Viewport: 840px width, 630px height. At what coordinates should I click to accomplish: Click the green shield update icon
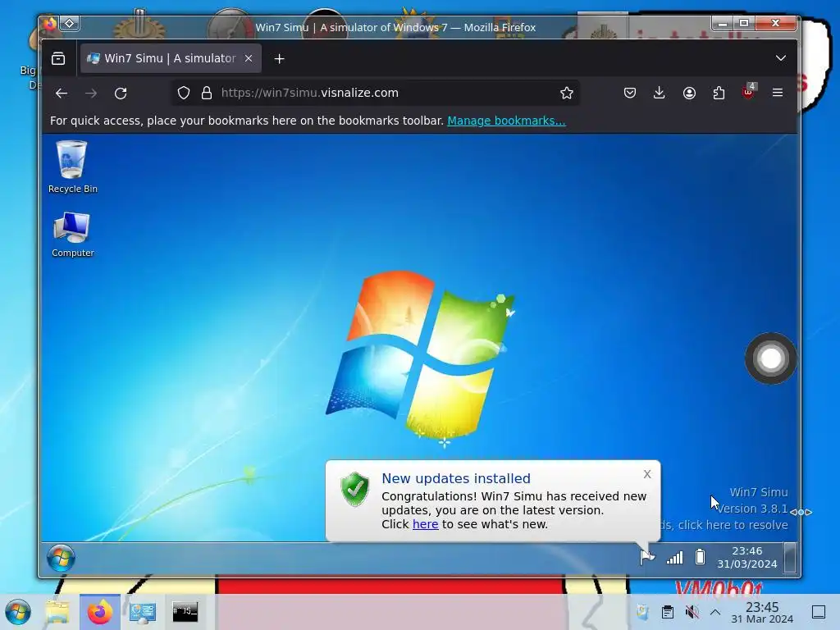point(354,489)
